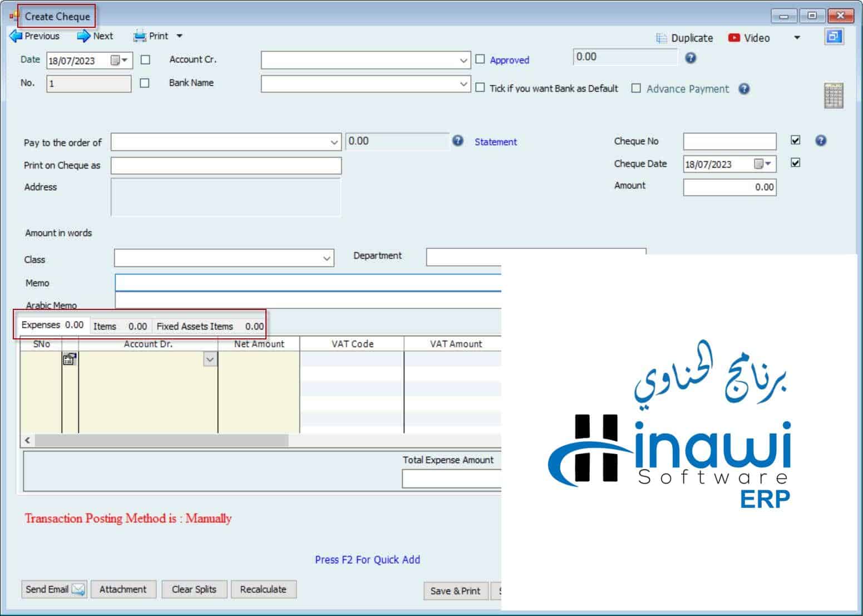Switch to the Fixed Assets Items tab
Image resolution: width=863 pixels, height=616 pixels.
click(x=210, y=326)
